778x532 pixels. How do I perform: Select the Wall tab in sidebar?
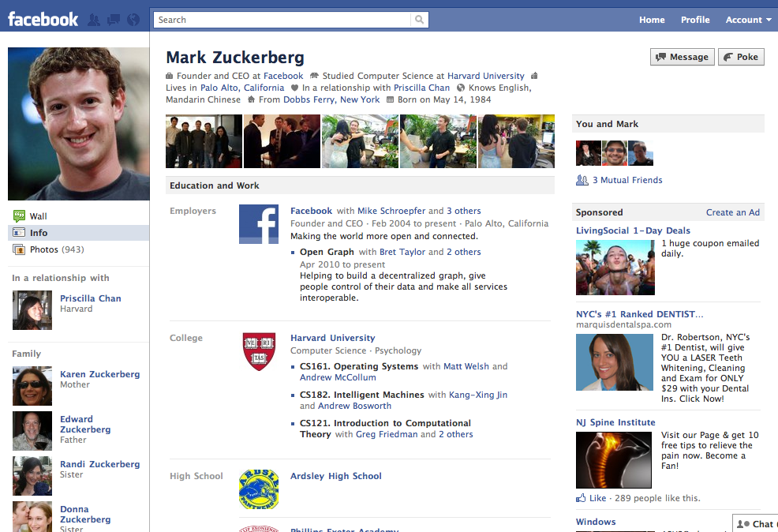(x=38, y=216)
